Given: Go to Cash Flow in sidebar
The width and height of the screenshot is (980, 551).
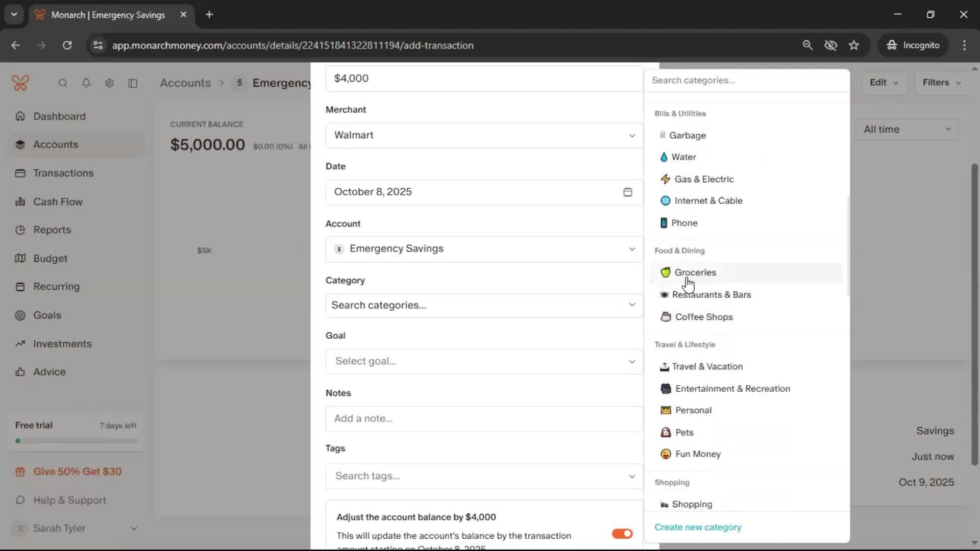Looking at the screenshot, I should click(58, 202).
